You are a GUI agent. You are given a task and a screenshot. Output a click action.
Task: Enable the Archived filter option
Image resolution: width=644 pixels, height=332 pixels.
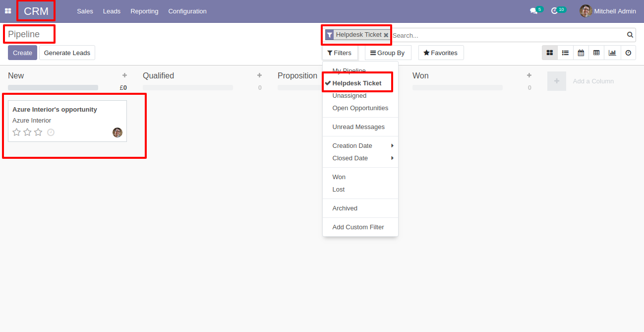[x=360, y=208]
